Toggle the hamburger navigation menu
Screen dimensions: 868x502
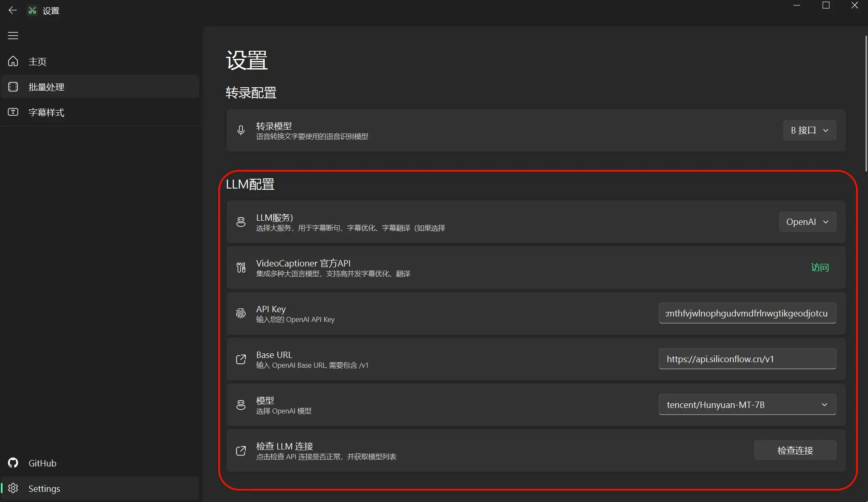pos(13,36)
